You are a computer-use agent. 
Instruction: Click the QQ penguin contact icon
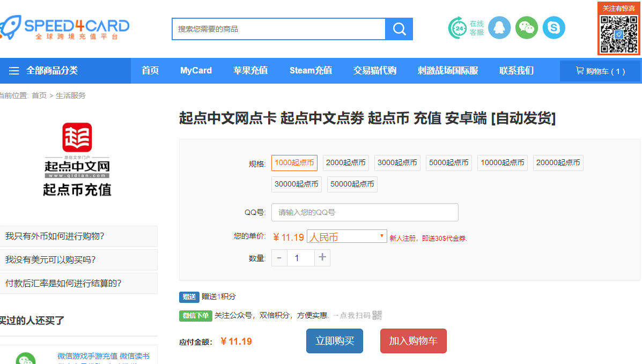(499, 28)
